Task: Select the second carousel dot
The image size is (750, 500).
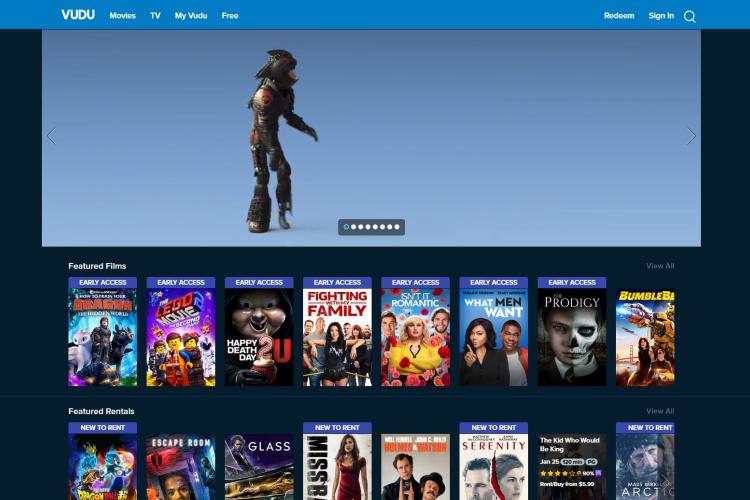Action: click(353, 227)
